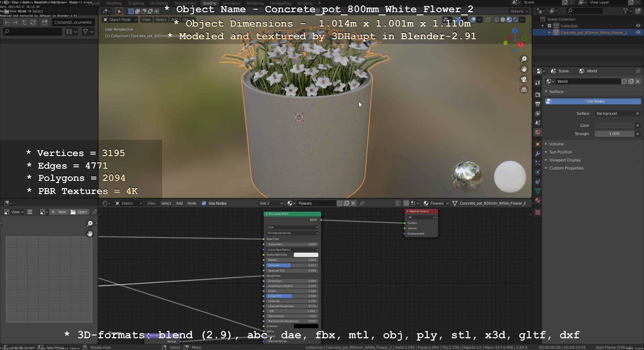This screenshot has width=644, height=350.
Task: Open the Object Constraints properties tab
Action: click(x=538, y=182)
